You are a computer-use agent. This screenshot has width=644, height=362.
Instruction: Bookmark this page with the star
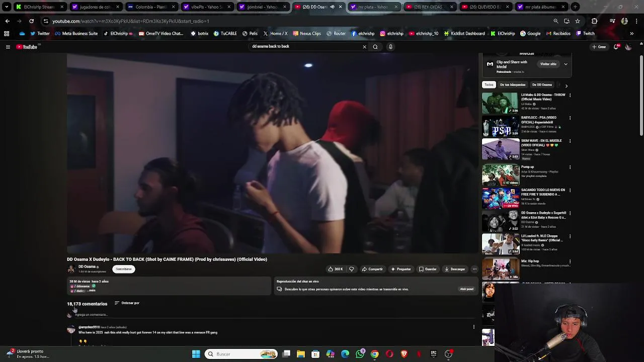578,21
